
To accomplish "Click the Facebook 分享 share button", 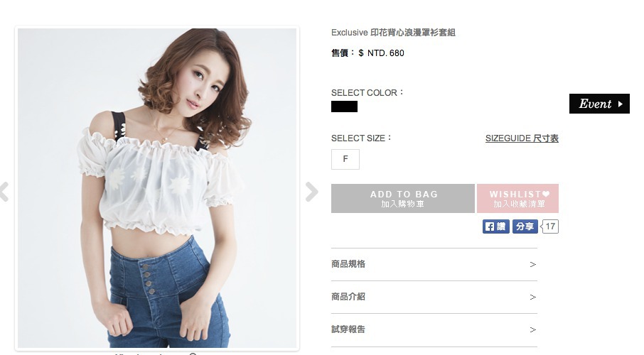I will click(525, 226).
